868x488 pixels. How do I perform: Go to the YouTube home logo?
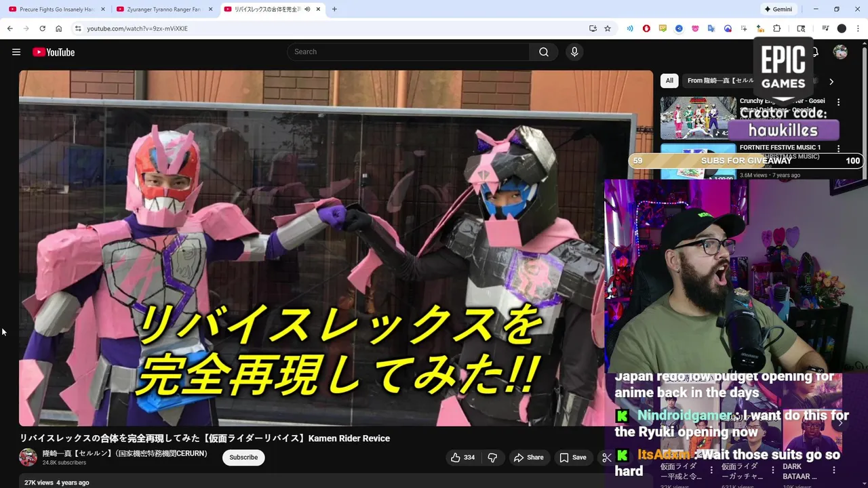(x=54, y=52)
